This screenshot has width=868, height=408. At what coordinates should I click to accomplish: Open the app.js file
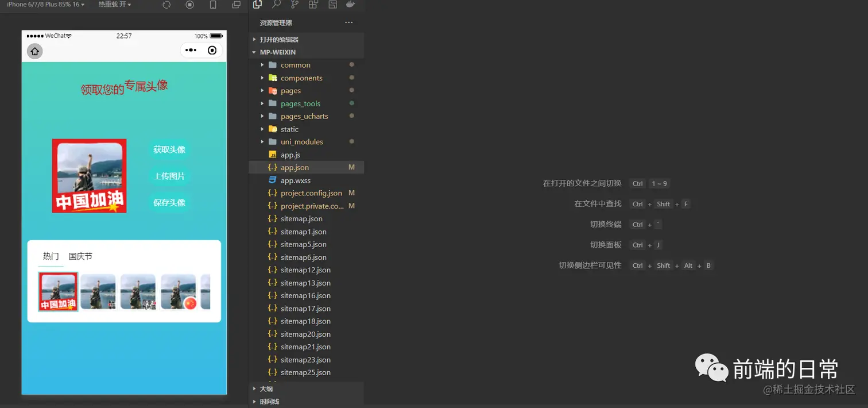pos(307,155)
